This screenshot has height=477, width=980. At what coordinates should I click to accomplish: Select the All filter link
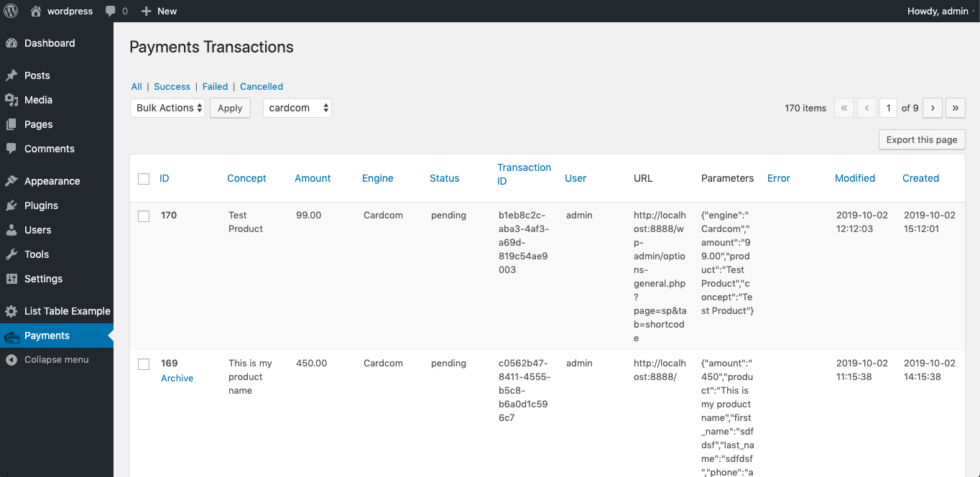pos(137,86)
